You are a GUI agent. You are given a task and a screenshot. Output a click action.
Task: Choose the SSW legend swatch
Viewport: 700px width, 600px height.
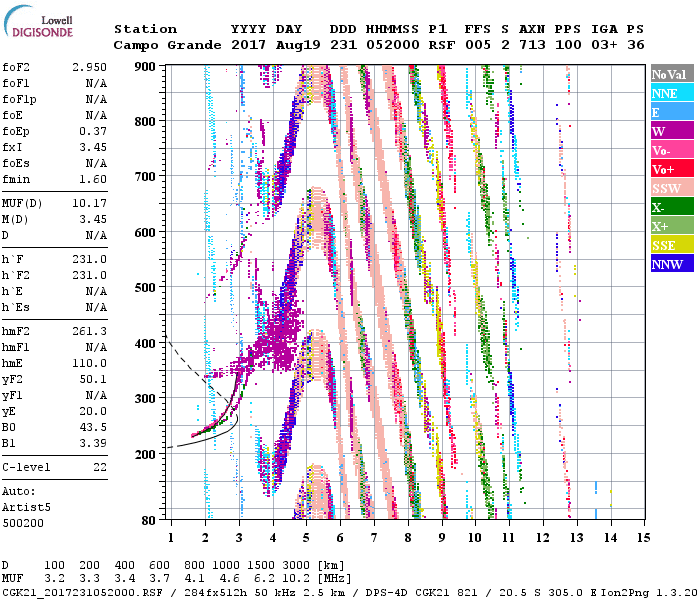click(671, 188)
